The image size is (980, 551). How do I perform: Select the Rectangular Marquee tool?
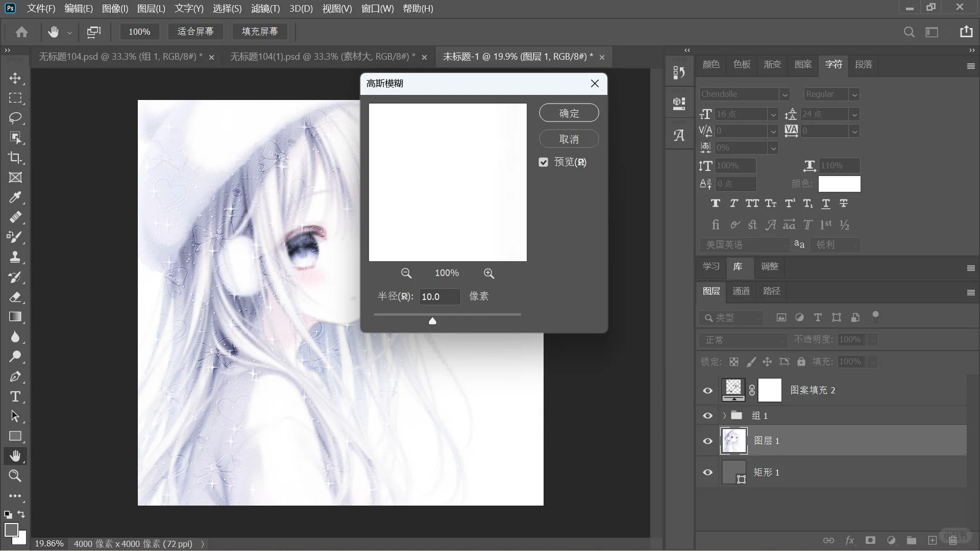coord(15,98)
